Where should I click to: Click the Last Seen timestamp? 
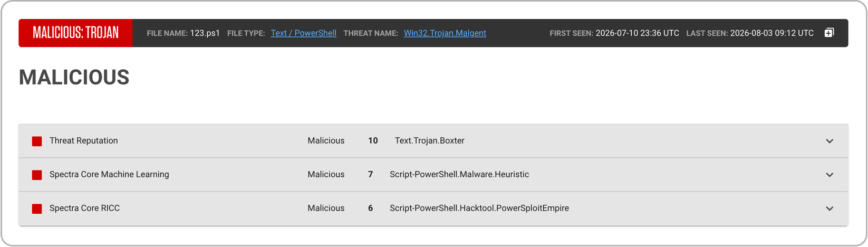(772, 33)
